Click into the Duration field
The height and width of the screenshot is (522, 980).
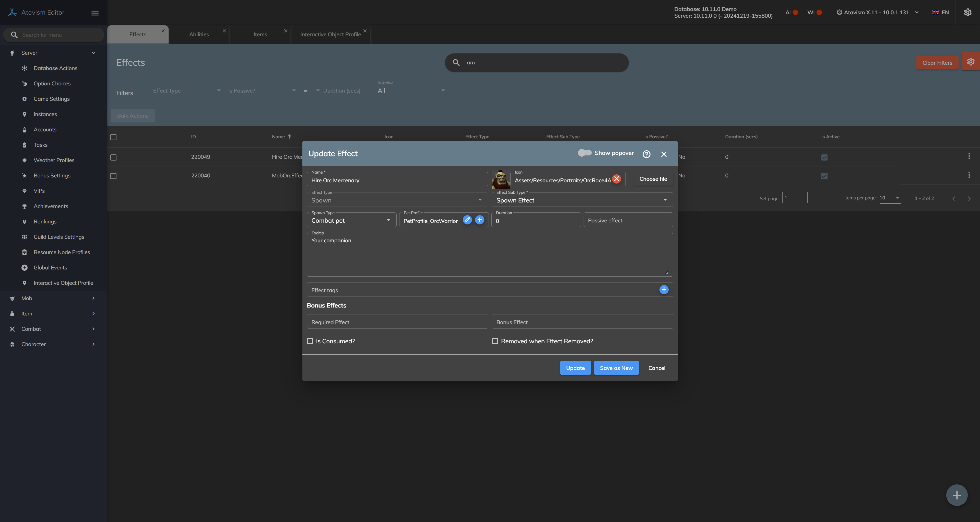click(536, 221)
